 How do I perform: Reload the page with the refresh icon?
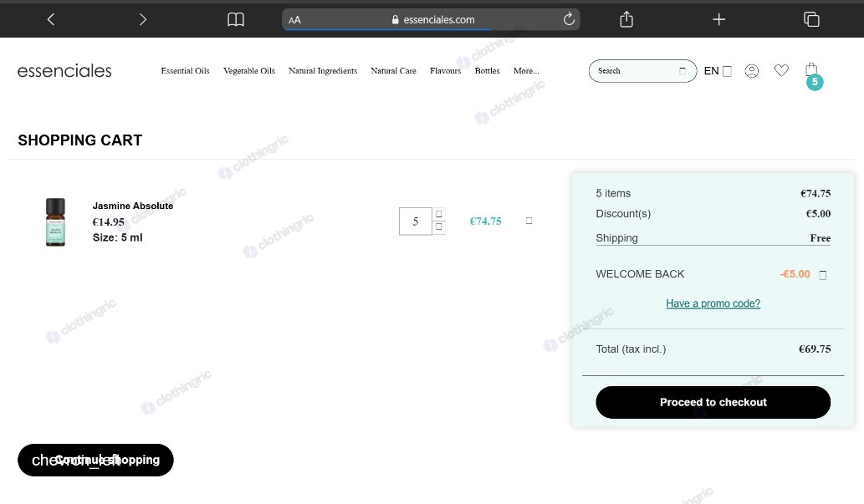point(569,19)
